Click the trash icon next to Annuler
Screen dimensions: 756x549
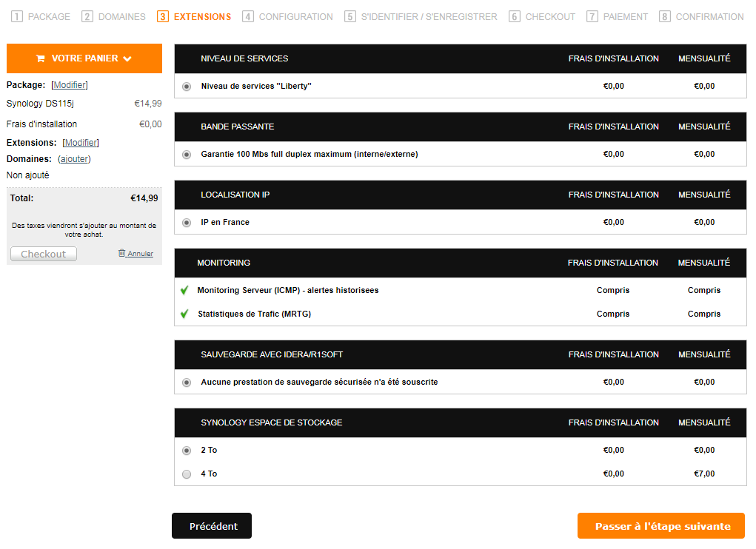pos(121,253)
